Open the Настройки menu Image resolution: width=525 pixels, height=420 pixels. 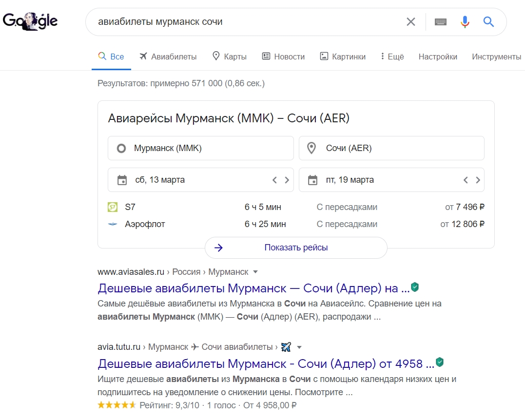pos(437,57)
